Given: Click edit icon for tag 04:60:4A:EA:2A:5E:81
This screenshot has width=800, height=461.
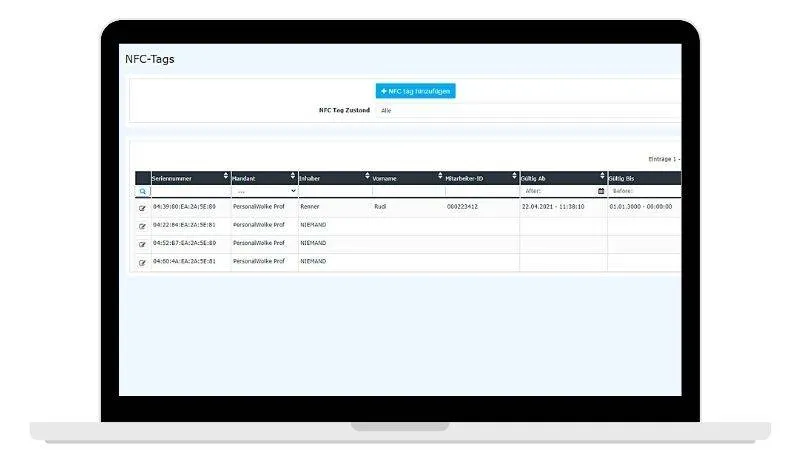Looking at the screenshot, I should (x=142, y=262).
